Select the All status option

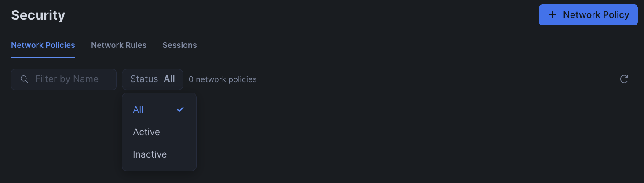click(x=139, y=110)
